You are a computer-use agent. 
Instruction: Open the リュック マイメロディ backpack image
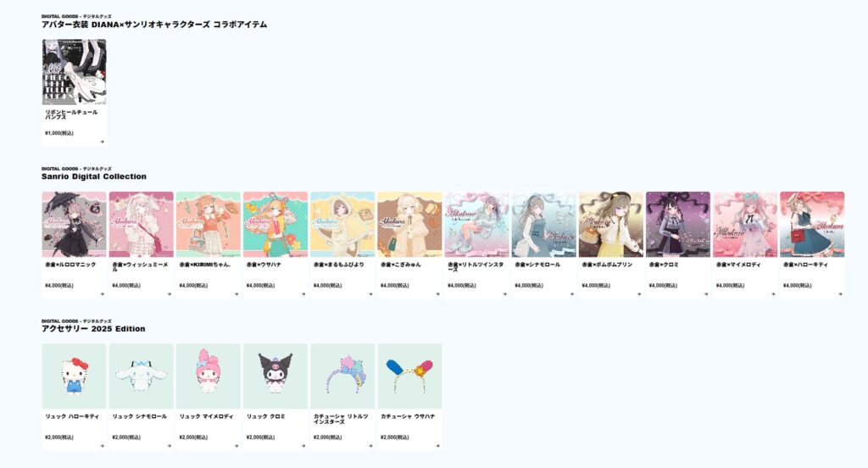(209, 376)
